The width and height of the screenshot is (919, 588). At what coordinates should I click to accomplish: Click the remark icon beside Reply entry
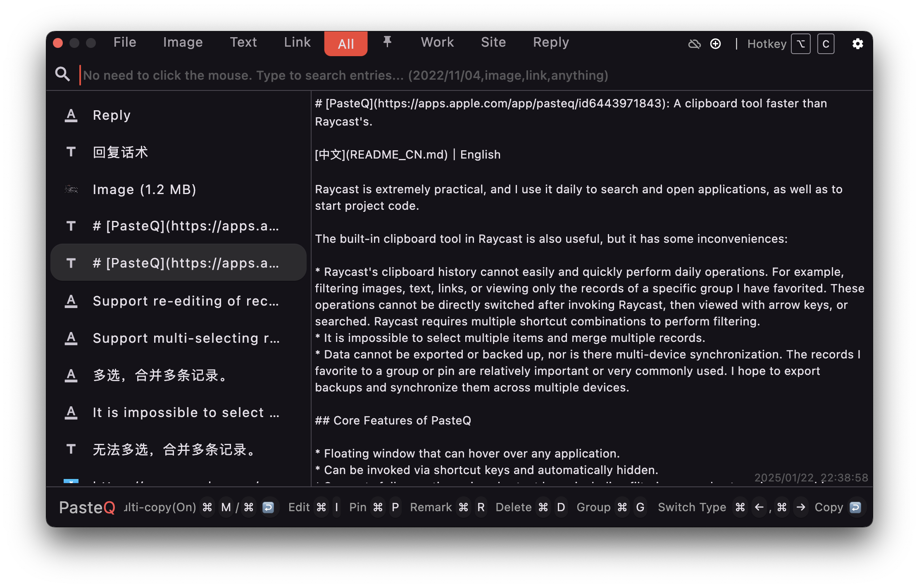pyautogui.click(x=71, y=115)
